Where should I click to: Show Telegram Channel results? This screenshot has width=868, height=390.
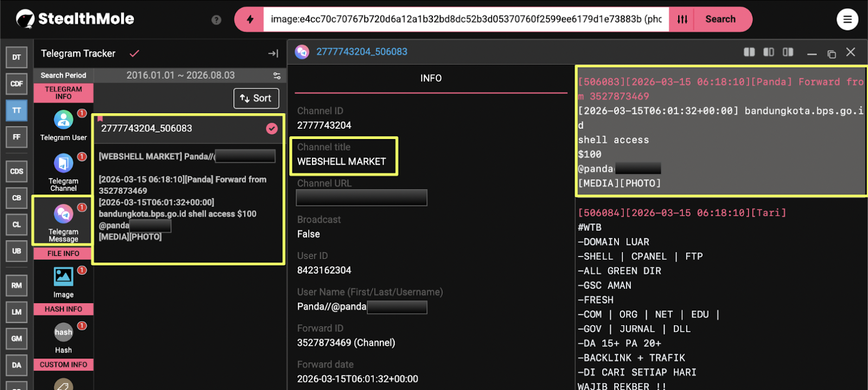[63, 172]
